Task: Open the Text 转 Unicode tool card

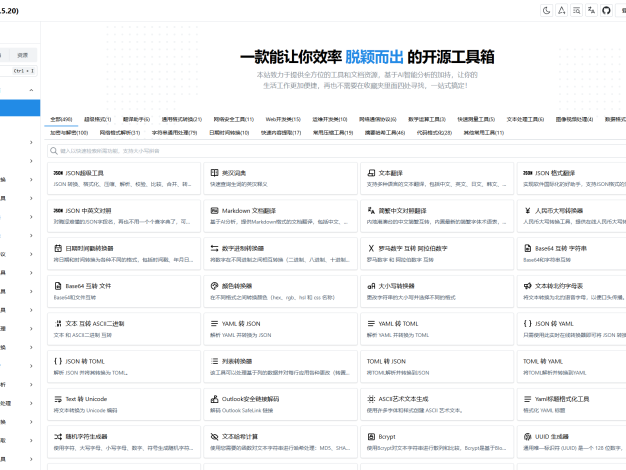Action: 124,404
